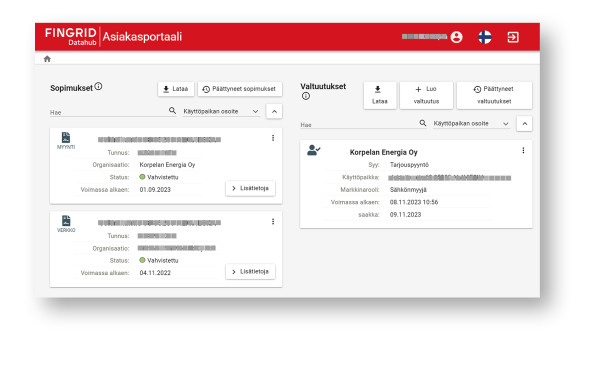This screenshot has height=367, width=600.
Task: Click Sopimukset section heading
Action: [71, 88]
